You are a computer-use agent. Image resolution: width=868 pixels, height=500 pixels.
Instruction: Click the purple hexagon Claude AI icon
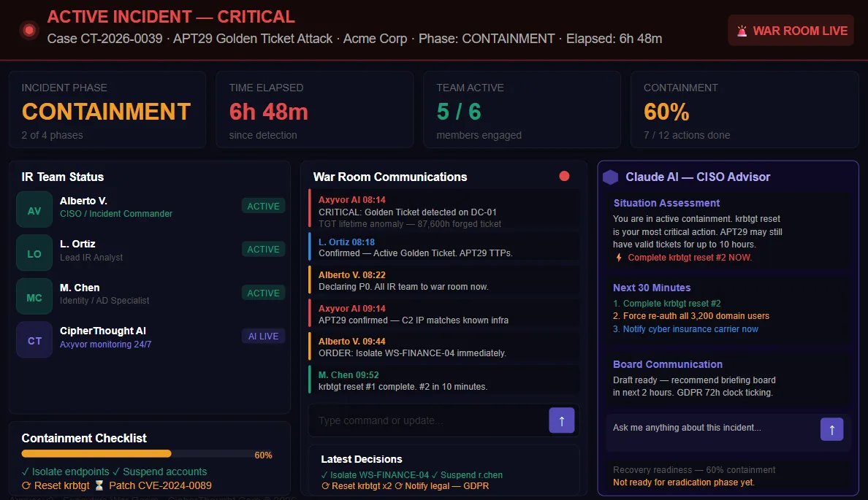(611, 177)
